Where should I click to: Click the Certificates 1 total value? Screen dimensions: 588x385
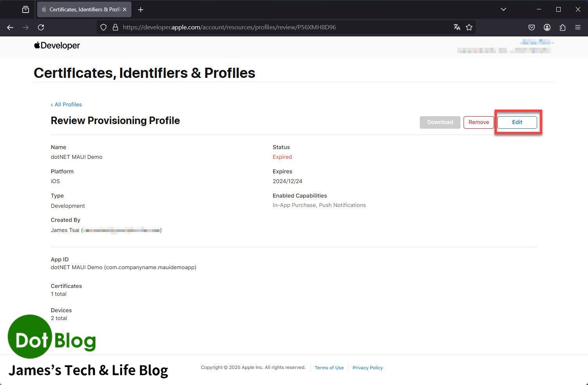coord(59,294)
